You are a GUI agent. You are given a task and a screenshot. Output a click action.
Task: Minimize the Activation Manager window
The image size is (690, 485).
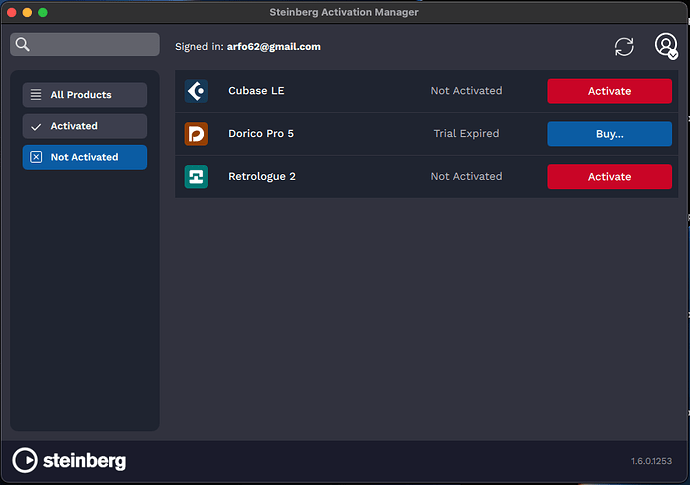(27, 12)
